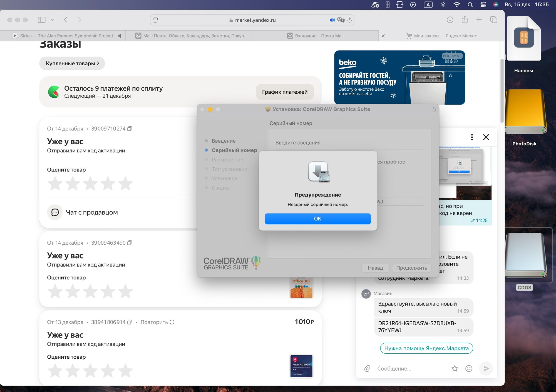556x392 pixels.
Task: Open Control Center in menu bar
Action: 483,5
